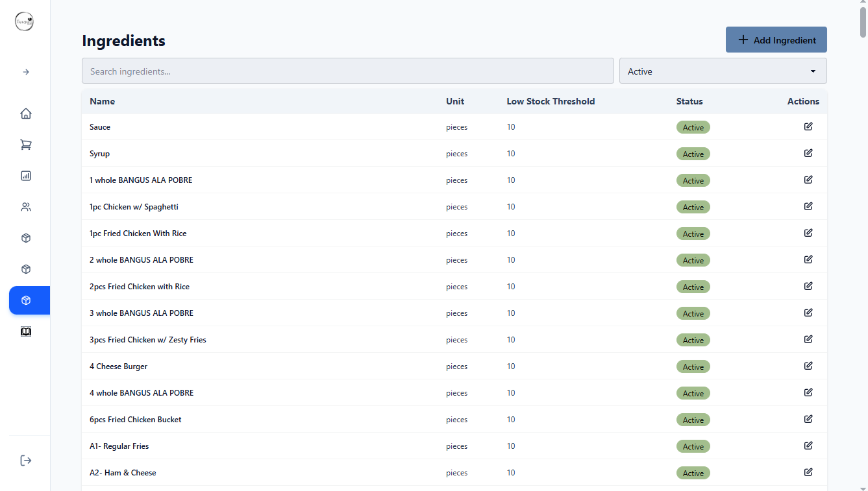Expand sidebar using the arrow icon
The height and width of the screenshot is (491, 868).
pos(26,72)
